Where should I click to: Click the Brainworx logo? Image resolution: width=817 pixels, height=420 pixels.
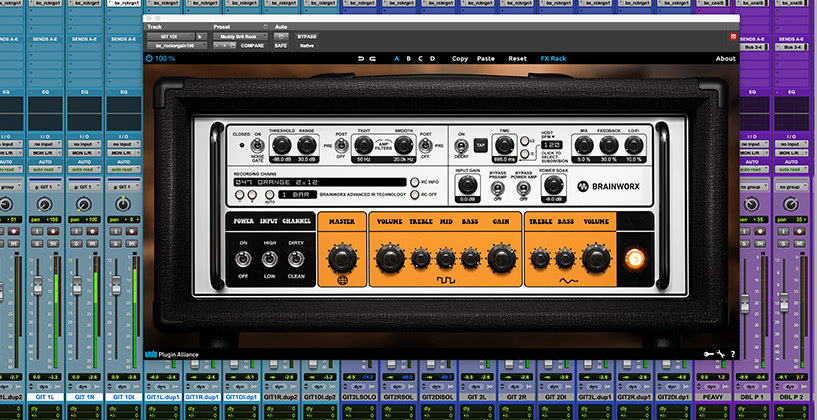tap(609, 187)
